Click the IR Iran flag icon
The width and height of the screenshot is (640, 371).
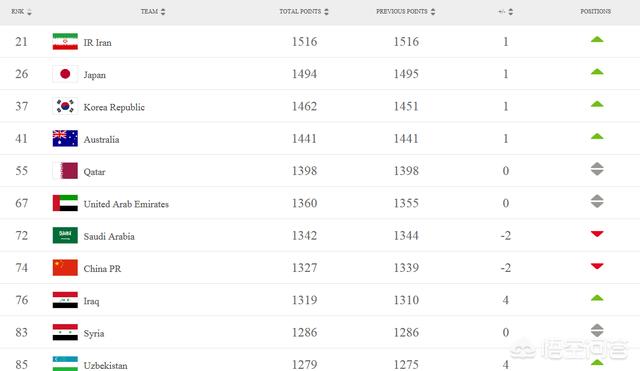pyautogui.click(x=65, y=42)
